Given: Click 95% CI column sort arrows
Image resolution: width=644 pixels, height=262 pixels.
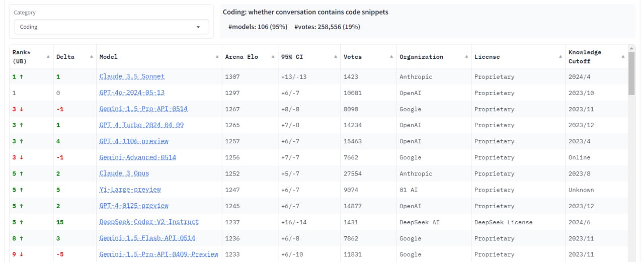Looking at the screenshot, I should click(x=336, y=57).
